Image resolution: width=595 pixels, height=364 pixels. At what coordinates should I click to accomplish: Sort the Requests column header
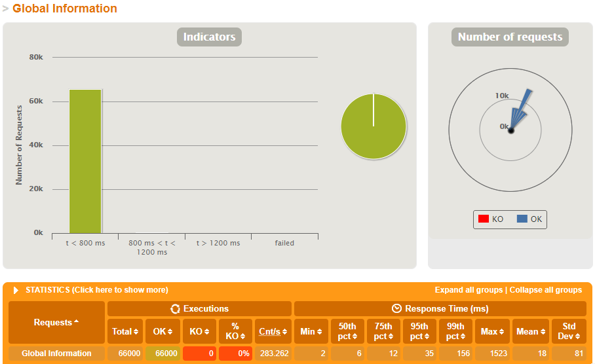coord(56,322)
